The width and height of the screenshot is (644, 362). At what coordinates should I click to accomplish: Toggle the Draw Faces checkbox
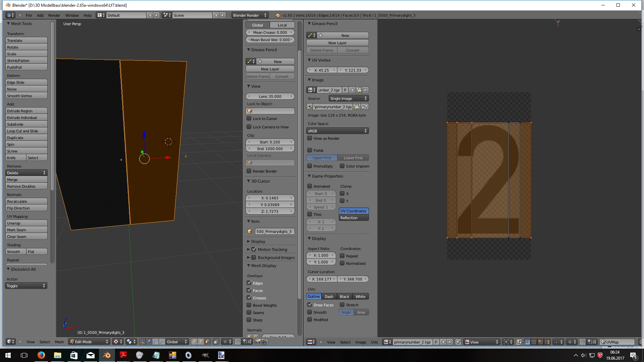pos(310,305)
